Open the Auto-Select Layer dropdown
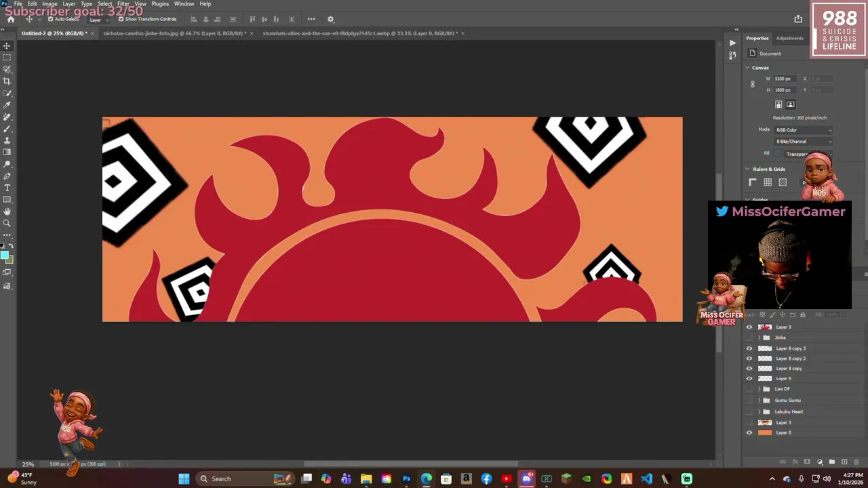This screenshot has height=488, width=868. pos(98,20)
